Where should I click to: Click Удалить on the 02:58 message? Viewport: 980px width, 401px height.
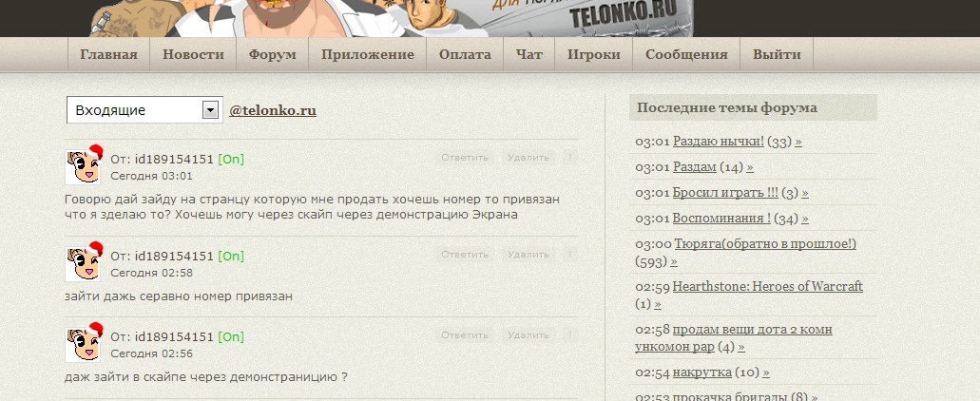528,255
